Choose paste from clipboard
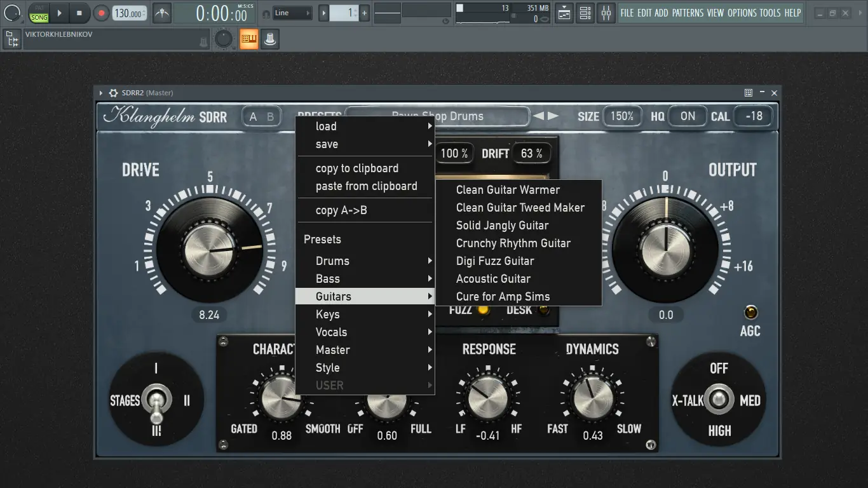 click(365, 186)
